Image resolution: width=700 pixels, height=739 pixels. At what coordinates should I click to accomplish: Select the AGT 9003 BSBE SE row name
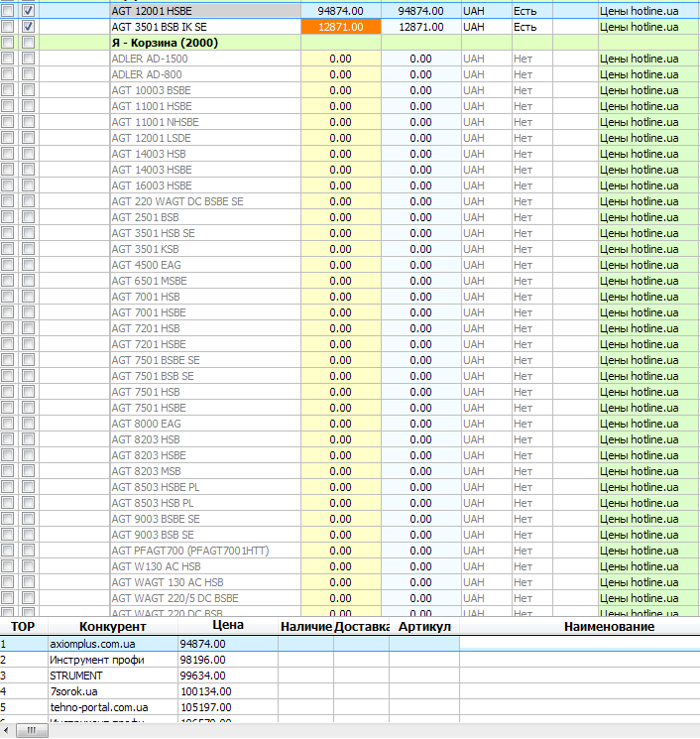click(x=156, y=519)
